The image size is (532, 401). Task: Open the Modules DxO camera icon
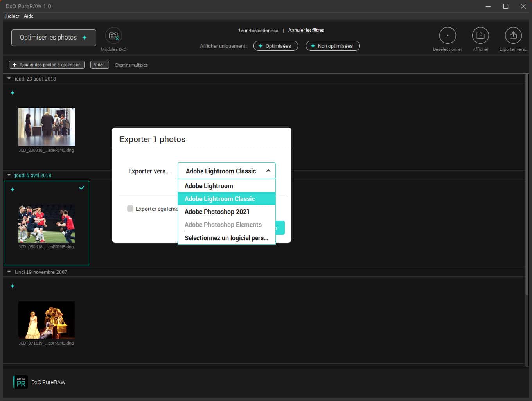click(x=113, y=36)
